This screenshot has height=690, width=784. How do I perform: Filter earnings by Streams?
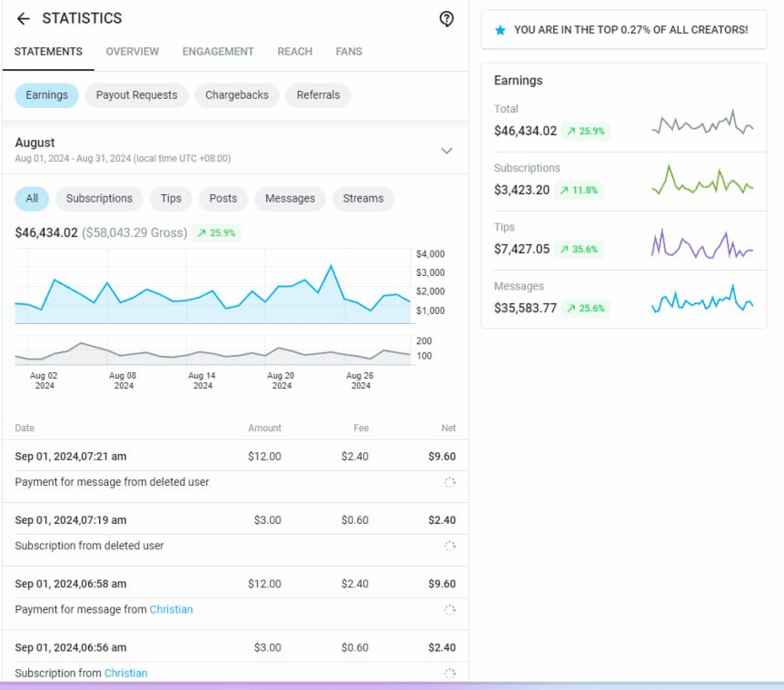tap(362, 199)
